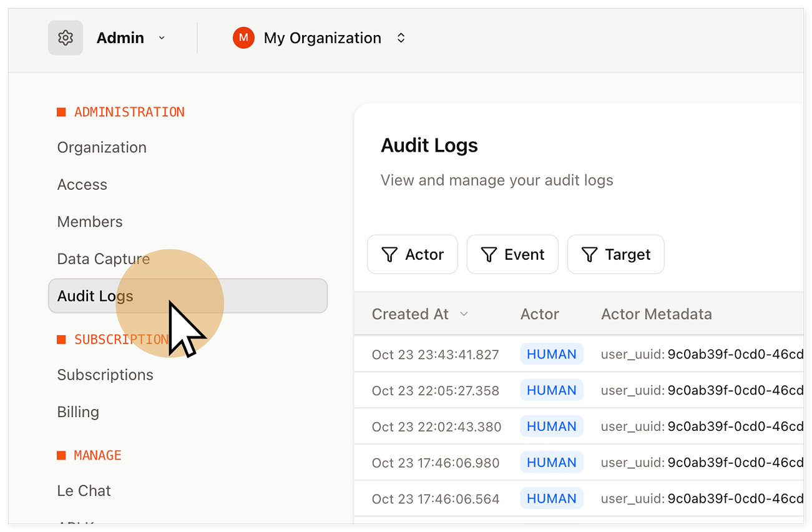The height and width of the screenshot is (532, 812).
Task: Filter audit logs by Actor
Action: coord(413,254)
